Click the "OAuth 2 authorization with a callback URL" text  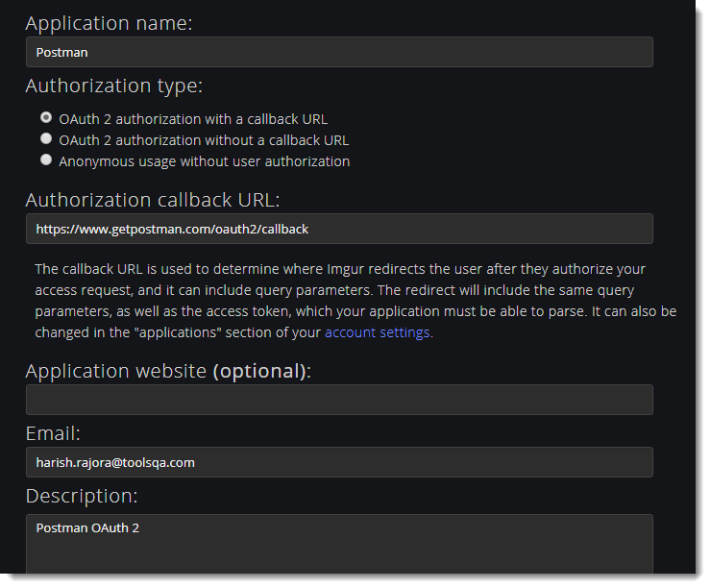pos(193,119)
